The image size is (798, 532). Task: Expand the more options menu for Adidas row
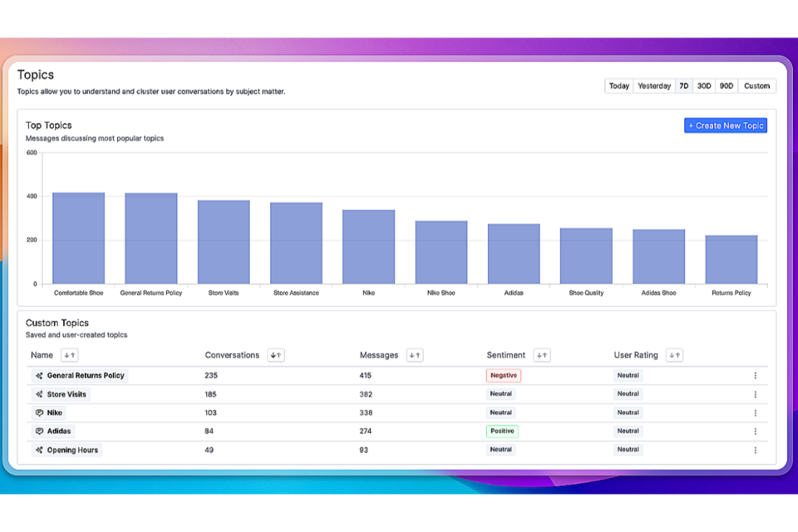[x=755, y=431]
